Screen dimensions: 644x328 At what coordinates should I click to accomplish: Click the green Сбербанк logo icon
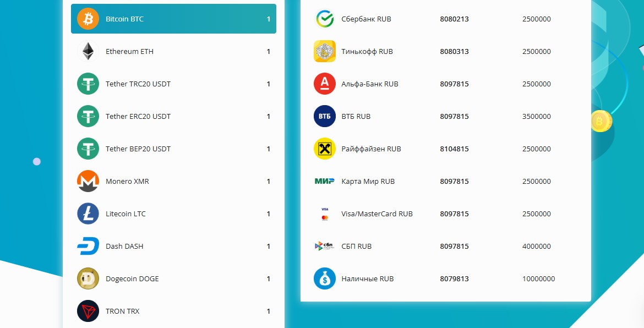click(x=324, y=19)
